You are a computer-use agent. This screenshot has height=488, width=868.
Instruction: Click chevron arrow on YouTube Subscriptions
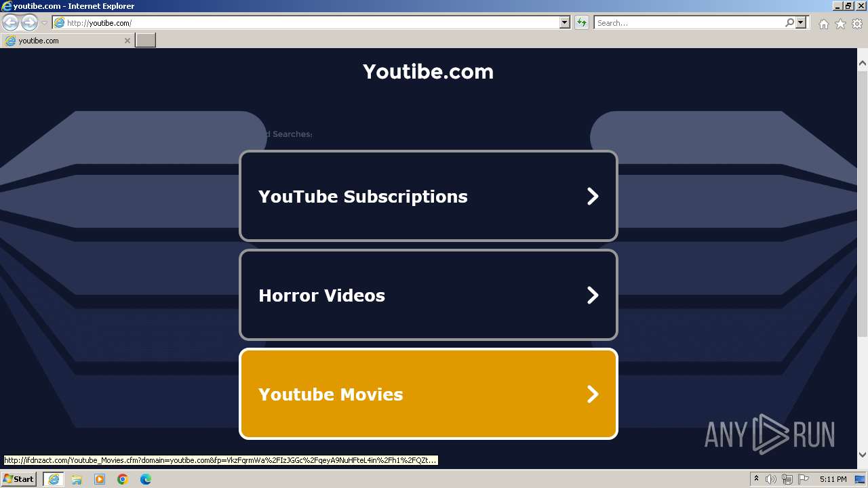tap(593, 196)
